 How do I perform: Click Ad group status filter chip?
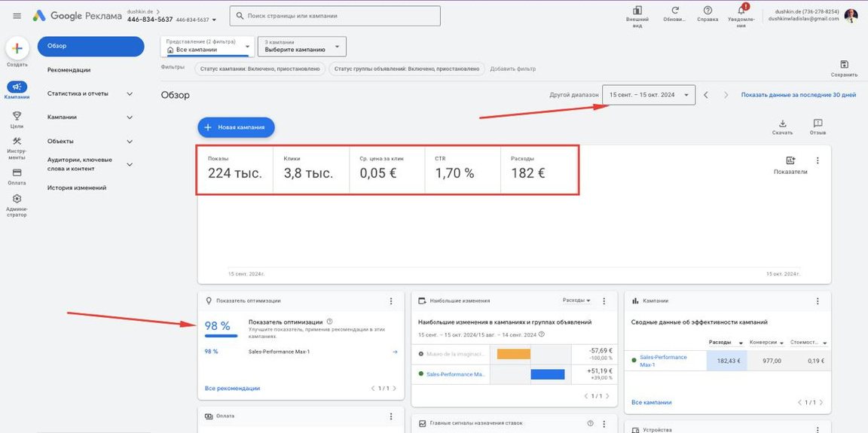click(406, 69)
